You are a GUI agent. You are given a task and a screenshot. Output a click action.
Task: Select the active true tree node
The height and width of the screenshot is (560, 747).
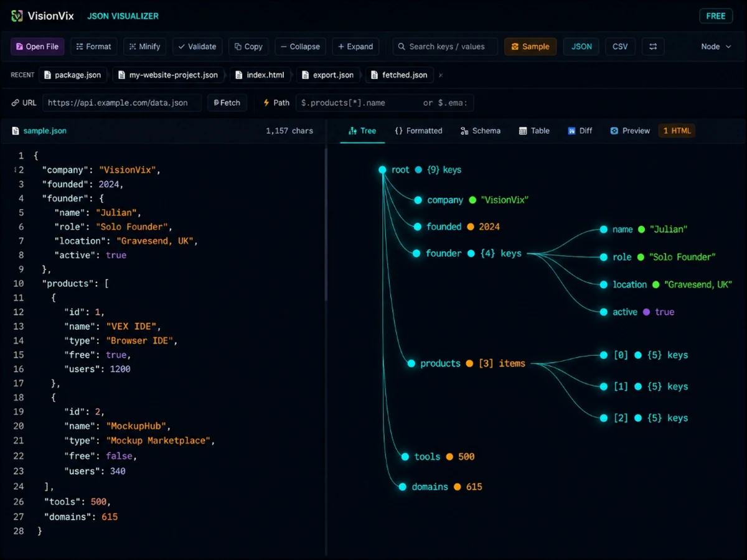(636, 312)
